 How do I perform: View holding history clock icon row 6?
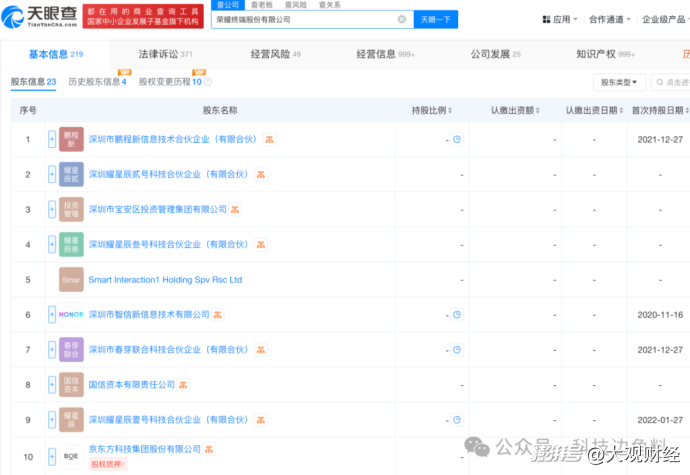pos(457,314)
